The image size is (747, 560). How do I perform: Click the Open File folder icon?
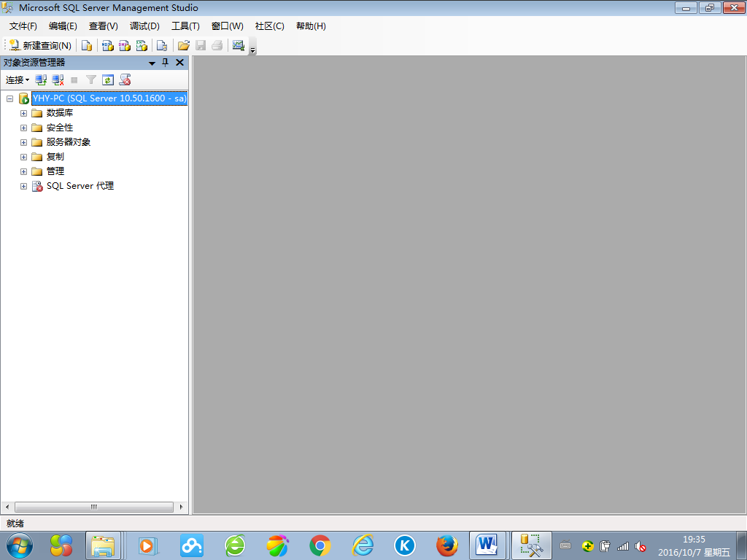pos(183,45)
